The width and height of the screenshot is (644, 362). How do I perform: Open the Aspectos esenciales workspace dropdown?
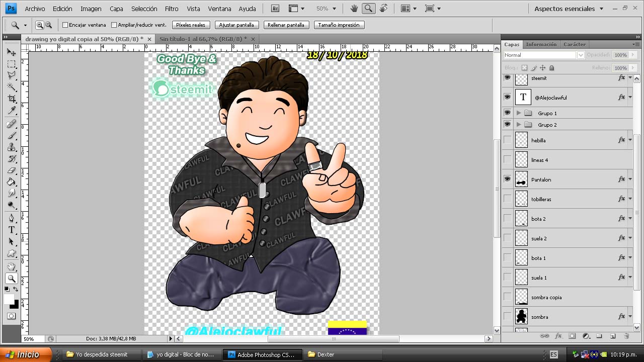pos(569,9)
